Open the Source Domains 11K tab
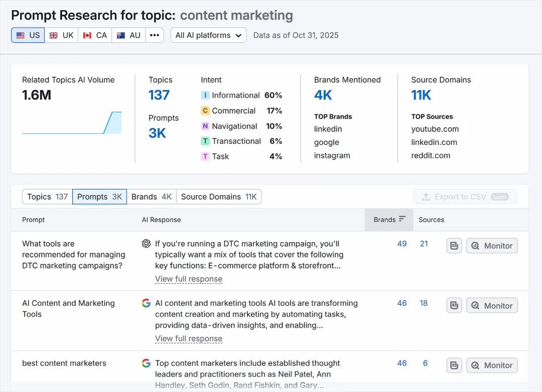 click(219, 197)
